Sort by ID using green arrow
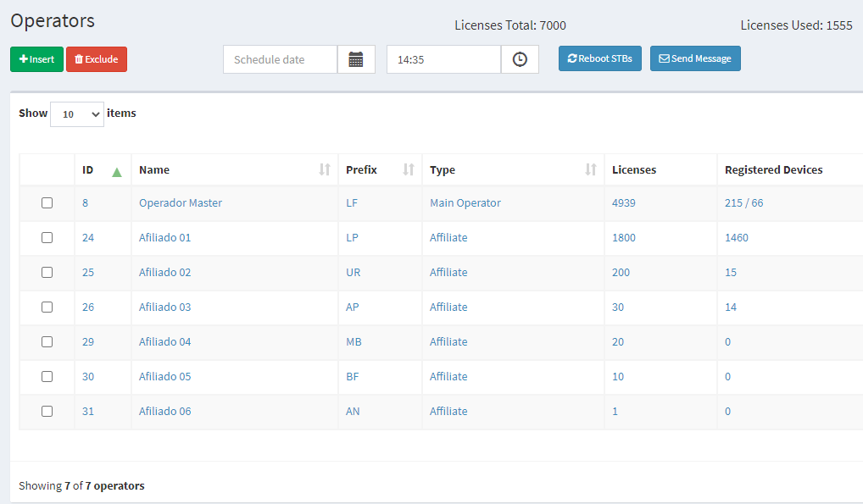 pyautogui.click(x=117, y=171)
